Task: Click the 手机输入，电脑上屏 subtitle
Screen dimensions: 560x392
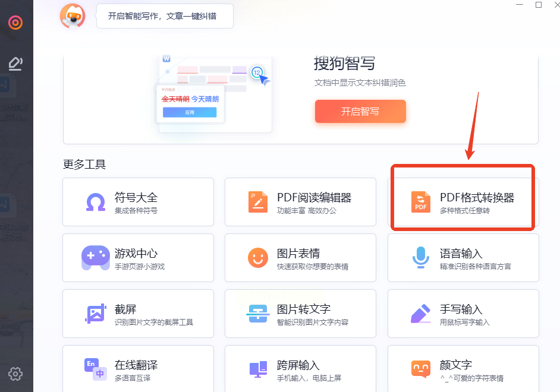Action: (309, 378)
